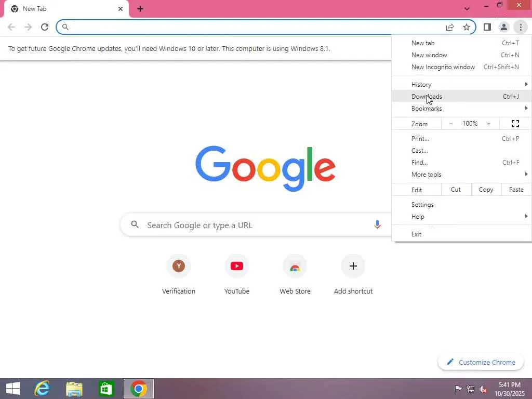Expand the Bookmarks submenu
The width and height of the screenshot is (532, 399).
tap(461, 108)
